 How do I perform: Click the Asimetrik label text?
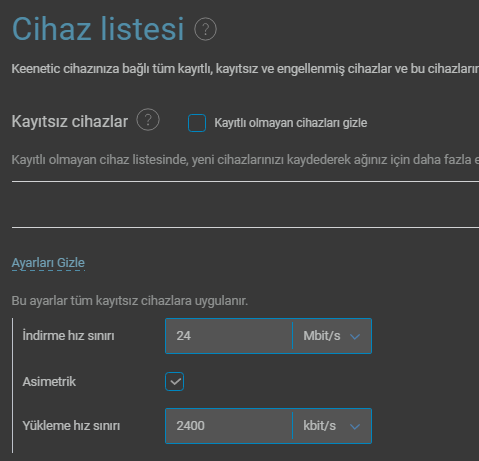(49, 382)
